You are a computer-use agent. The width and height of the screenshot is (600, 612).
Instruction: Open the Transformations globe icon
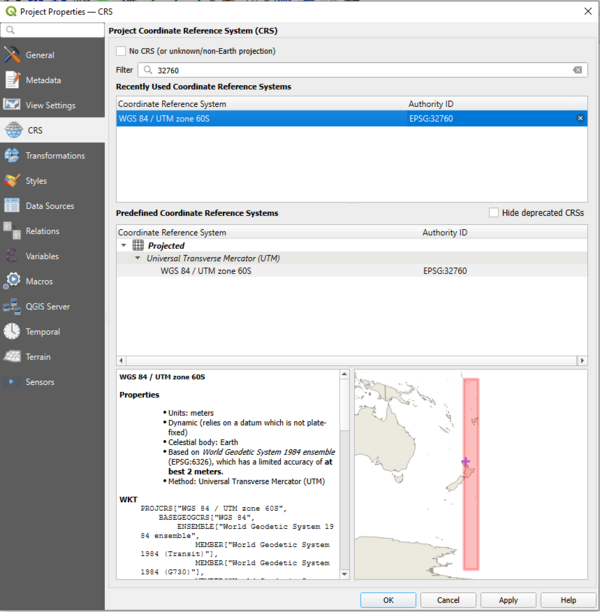coord(12,156)
